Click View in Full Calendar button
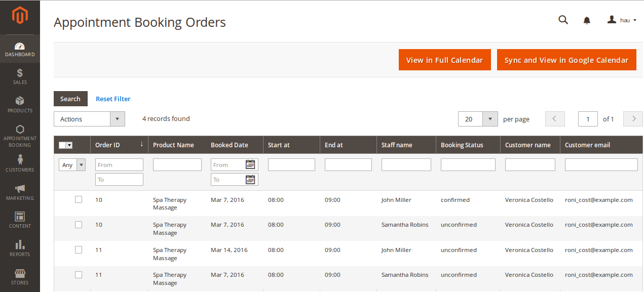Image resolution: width=644 pixels, height=292 pixels. (x=444, y=60)
